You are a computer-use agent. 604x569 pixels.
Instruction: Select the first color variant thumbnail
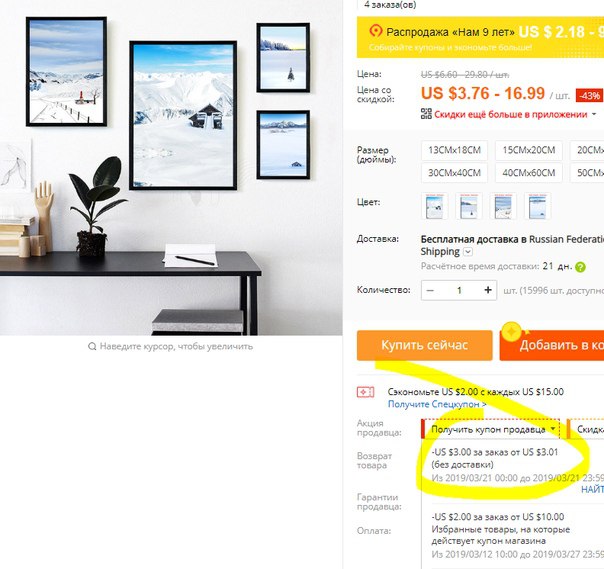[x=435, y=206]
